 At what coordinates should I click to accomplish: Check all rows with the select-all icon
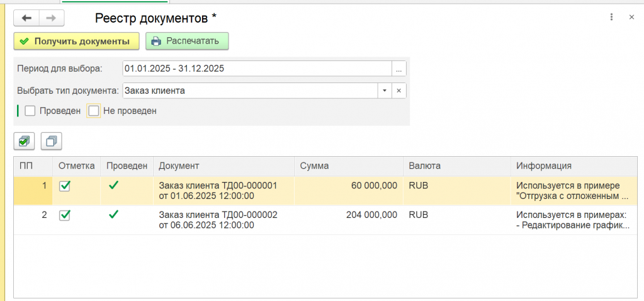24,141
